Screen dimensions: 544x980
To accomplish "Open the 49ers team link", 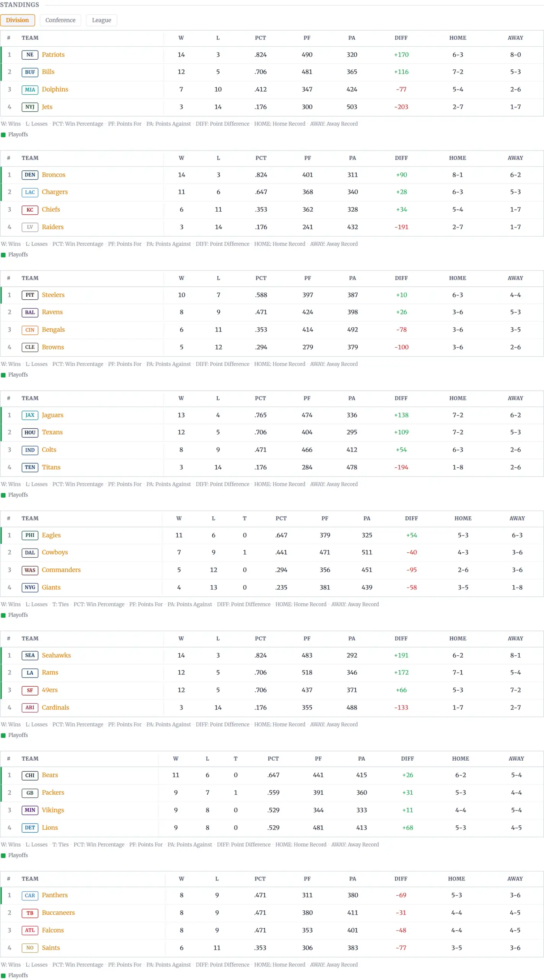I will 50,690.
